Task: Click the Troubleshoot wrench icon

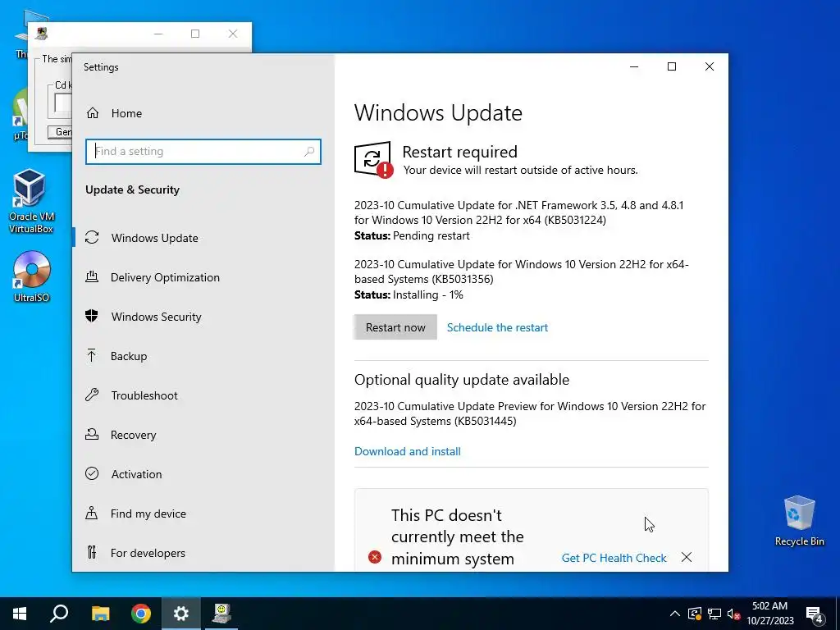Action: [92, 395]
